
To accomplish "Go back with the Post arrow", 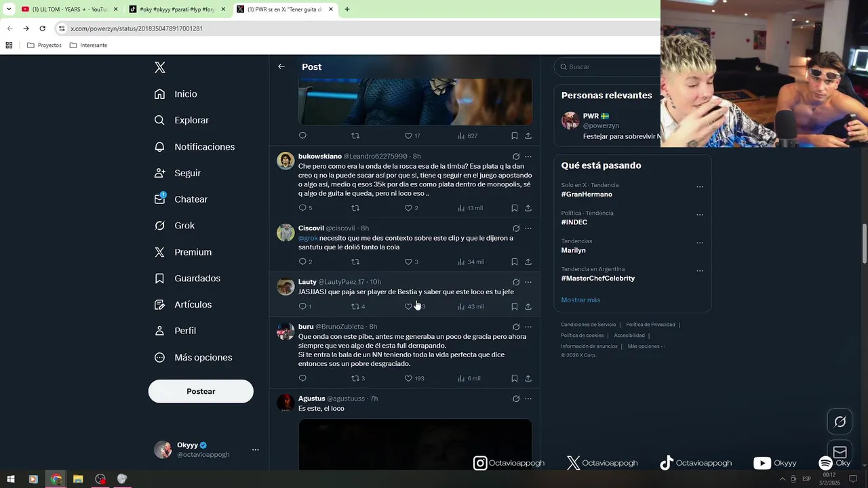I will (x=281, y=66).
